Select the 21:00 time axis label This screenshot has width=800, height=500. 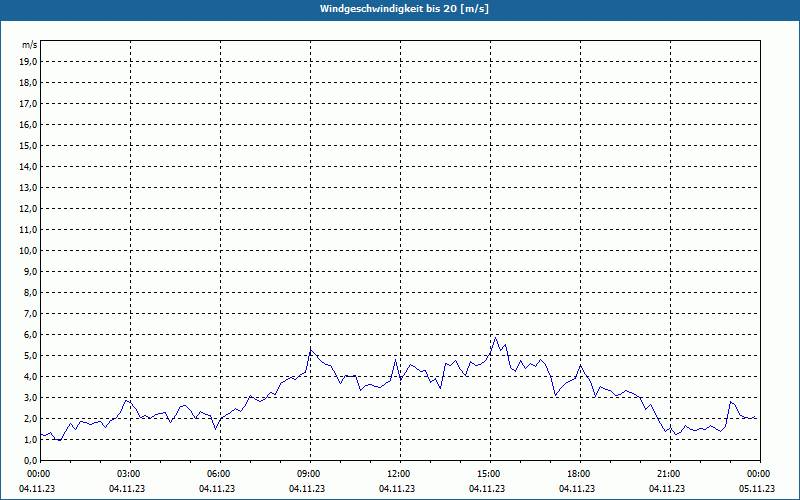[x=668, y=474]
